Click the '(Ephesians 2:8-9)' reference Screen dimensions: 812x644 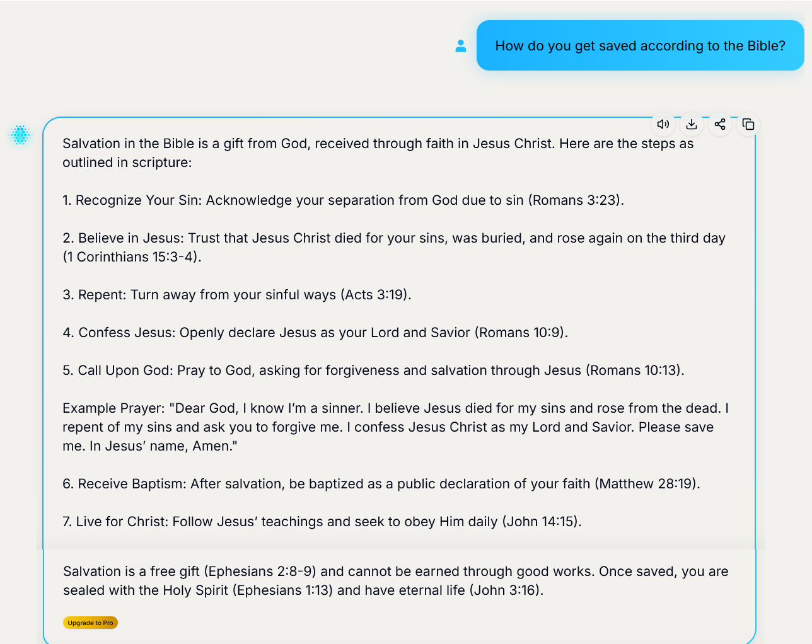pos(260,572)
